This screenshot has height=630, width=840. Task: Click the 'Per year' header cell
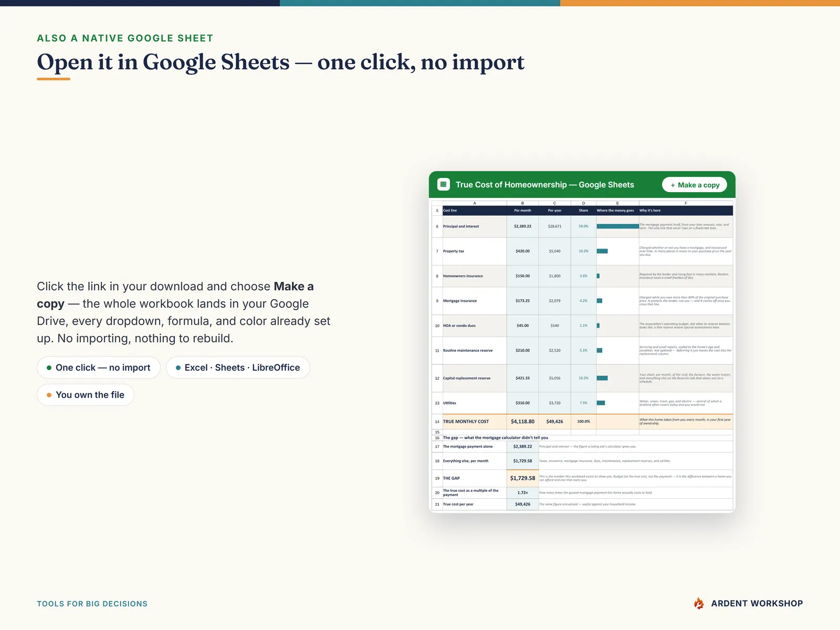[x=554, y=211]
